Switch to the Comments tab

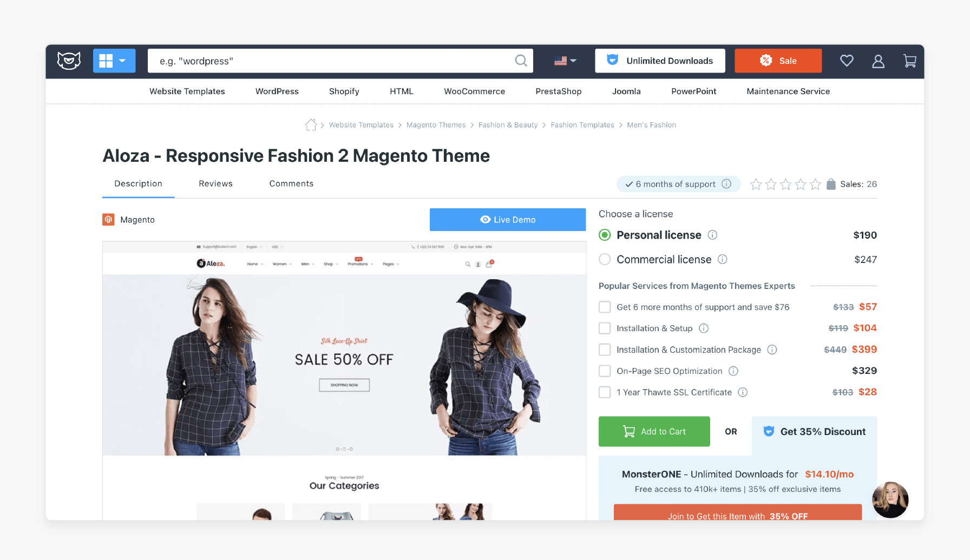pyautogui.click(x=291, y=184)
